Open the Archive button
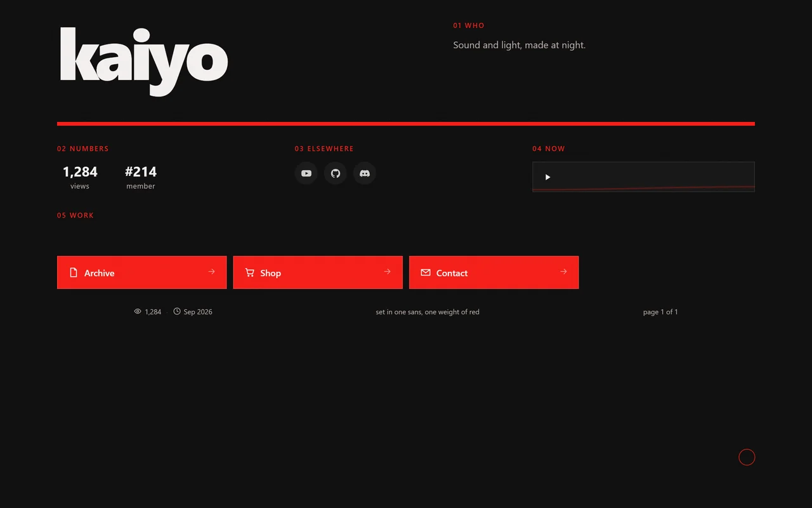 [141, 272]
